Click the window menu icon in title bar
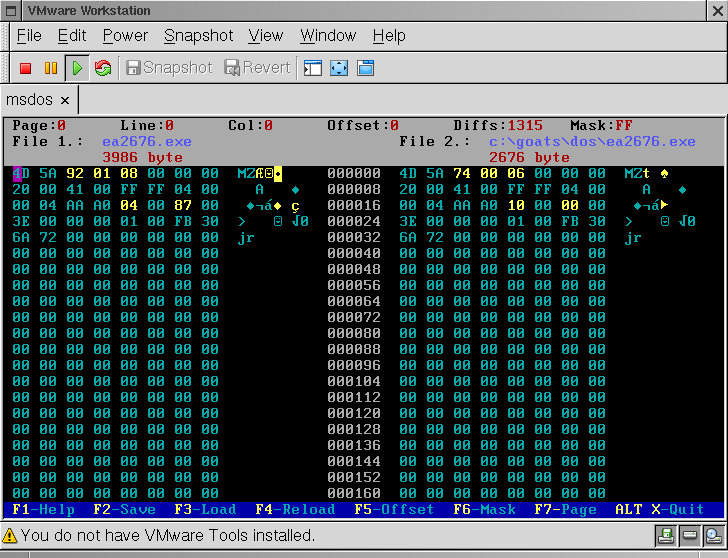 coord(11,10)
